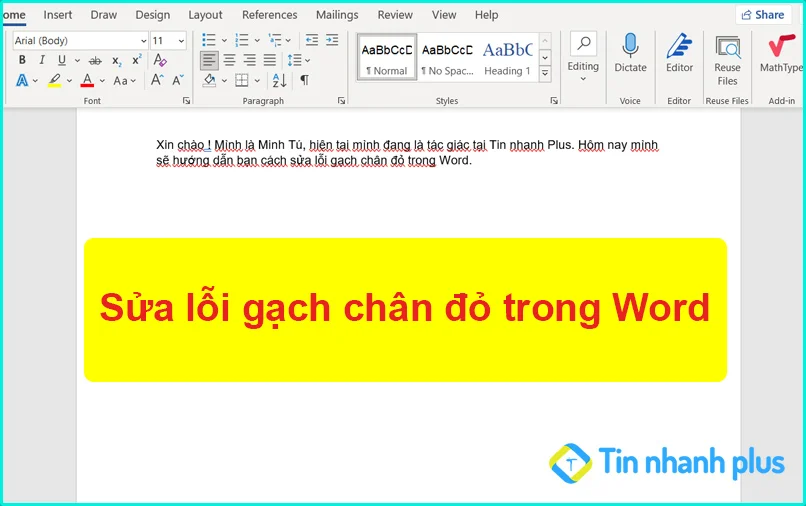Open the Editing menu
The image size is (806, 506).
pyautogui.click(x=583, y=58)
